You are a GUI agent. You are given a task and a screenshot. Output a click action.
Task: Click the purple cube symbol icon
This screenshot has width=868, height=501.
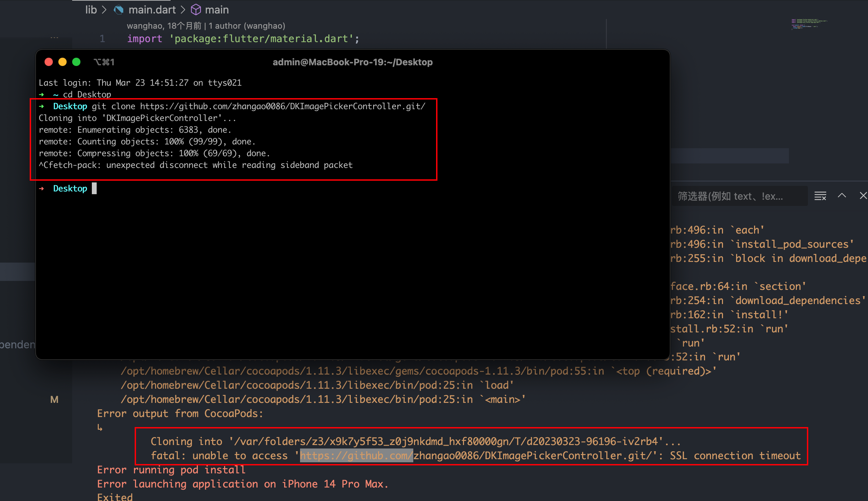(x=196, y=10)
